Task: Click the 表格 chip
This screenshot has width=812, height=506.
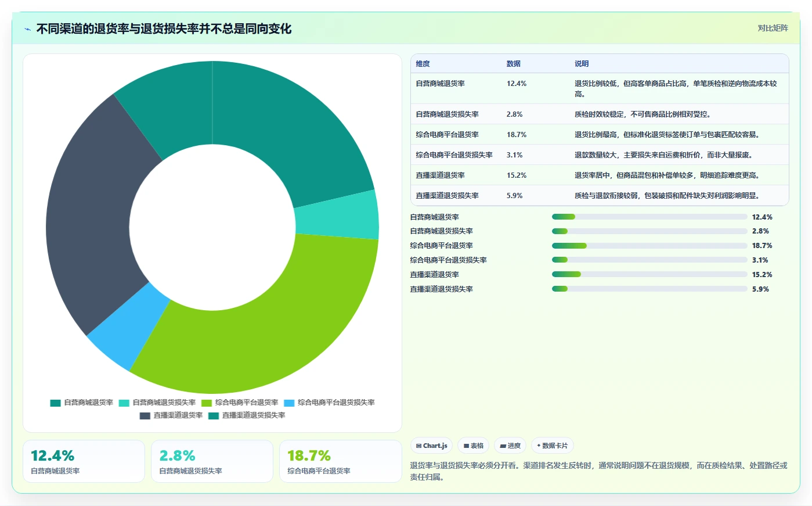Action: click(x=474, y=446)
